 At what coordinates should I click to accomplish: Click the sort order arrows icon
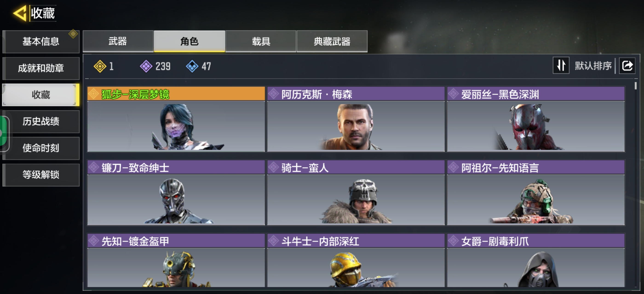561,66
